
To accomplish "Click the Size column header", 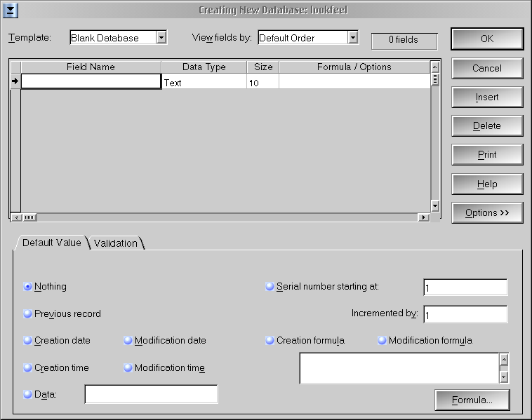I will point(263,67).
